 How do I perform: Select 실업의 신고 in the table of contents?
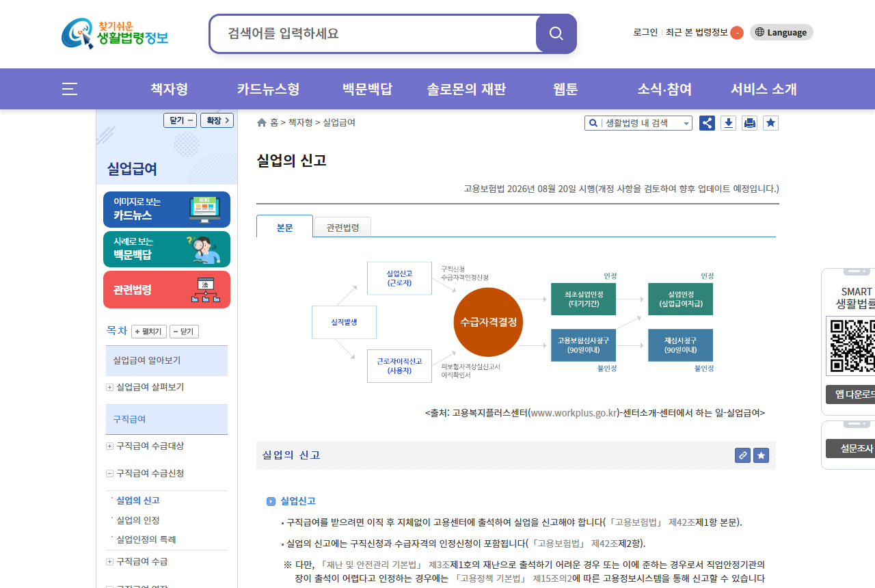[138, 500]
